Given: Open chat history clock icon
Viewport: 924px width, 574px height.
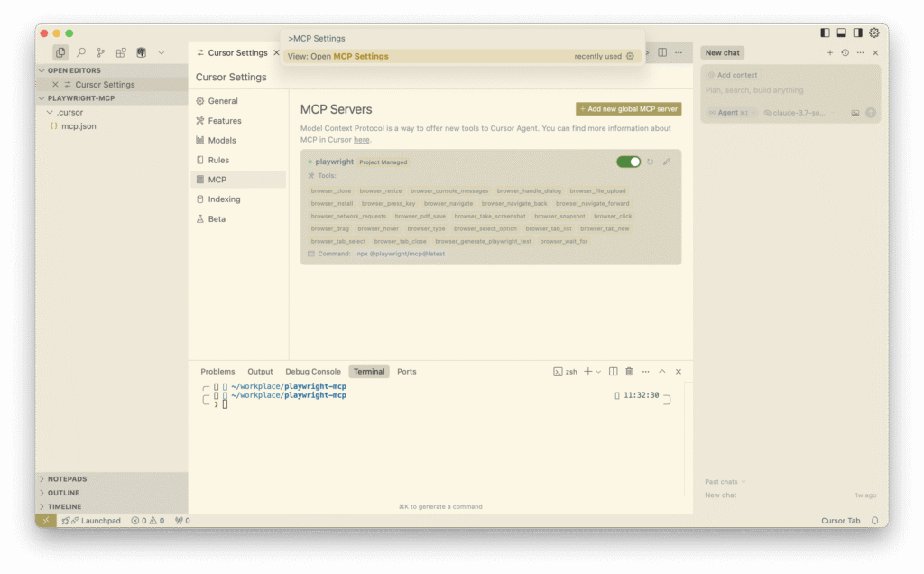Looking at the screenshot, I should [845, 53].
